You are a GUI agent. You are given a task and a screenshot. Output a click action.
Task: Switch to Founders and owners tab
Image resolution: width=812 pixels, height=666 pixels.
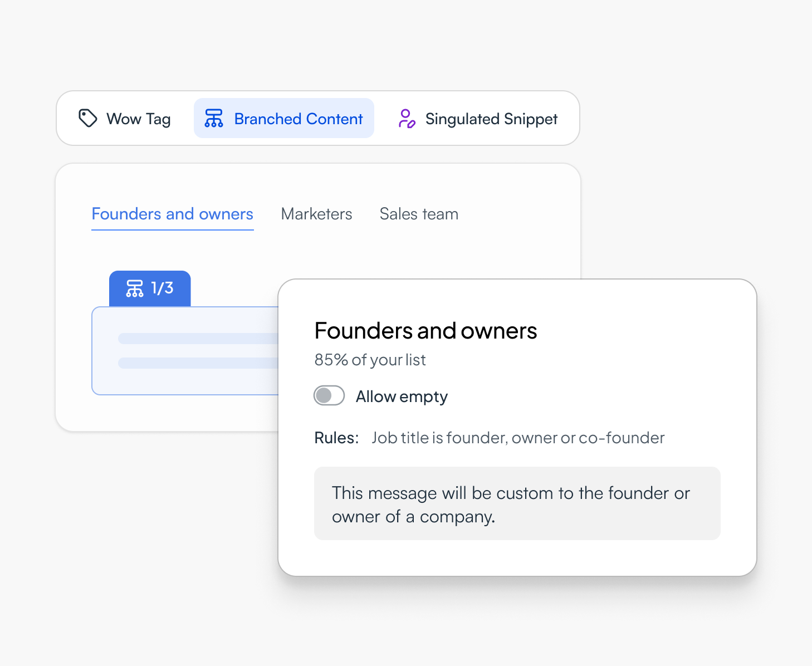(x=173, y=214)
